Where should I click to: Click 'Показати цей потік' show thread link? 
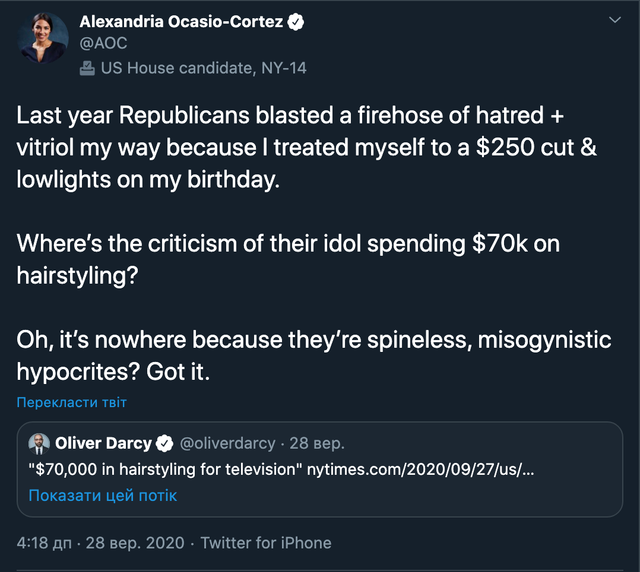(101, 495)
